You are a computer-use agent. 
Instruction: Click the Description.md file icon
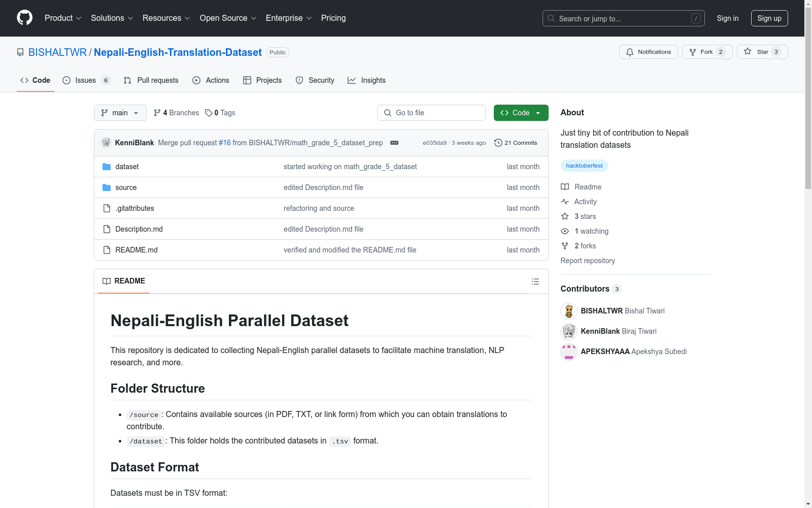click(x=107, y=229)
